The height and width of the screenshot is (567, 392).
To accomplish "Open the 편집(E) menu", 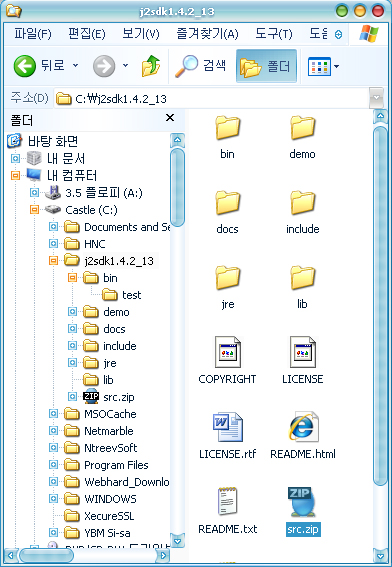I will [87, 34].
